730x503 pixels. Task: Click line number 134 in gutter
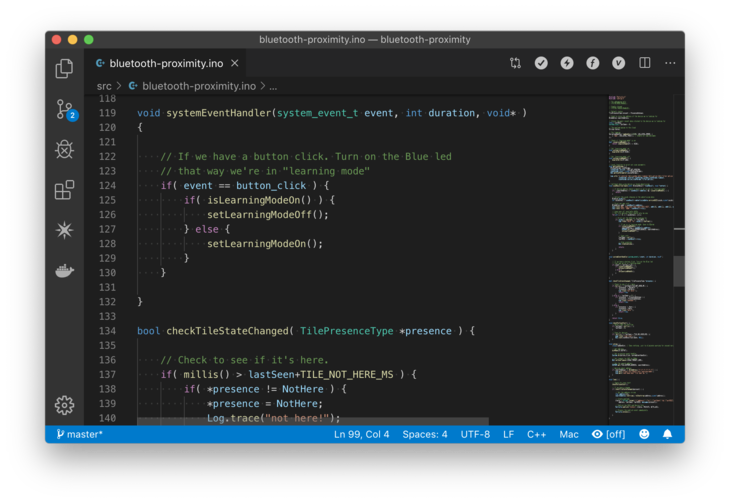pyautogui.click(x=107, y=331)
